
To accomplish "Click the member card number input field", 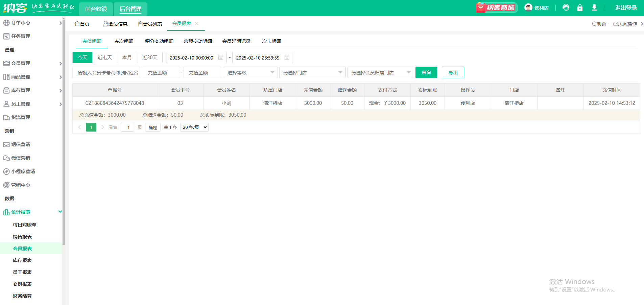I will [x=106, y=72].
